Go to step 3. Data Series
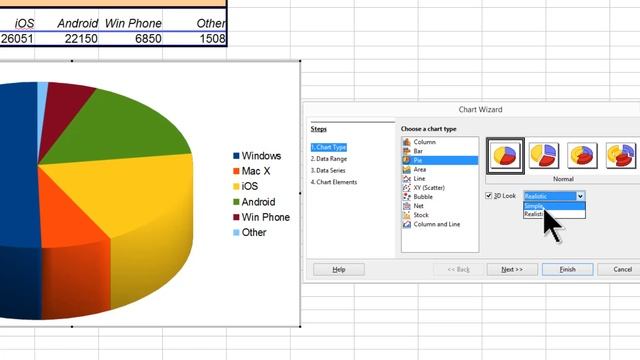 328,171
